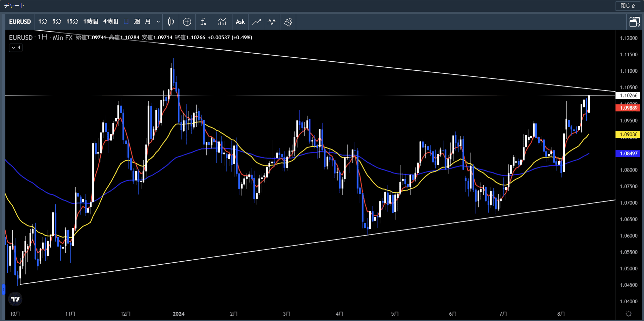Click the 2024 date axis label
The height and width of the screenshot is (321, 644).
[179, 314]
